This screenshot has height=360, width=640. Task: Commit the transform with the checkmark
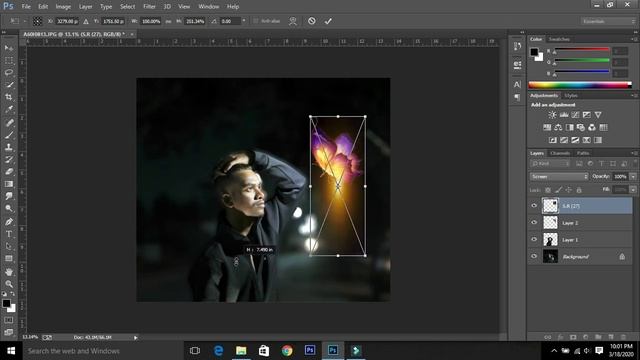click(x=328, y=21)
